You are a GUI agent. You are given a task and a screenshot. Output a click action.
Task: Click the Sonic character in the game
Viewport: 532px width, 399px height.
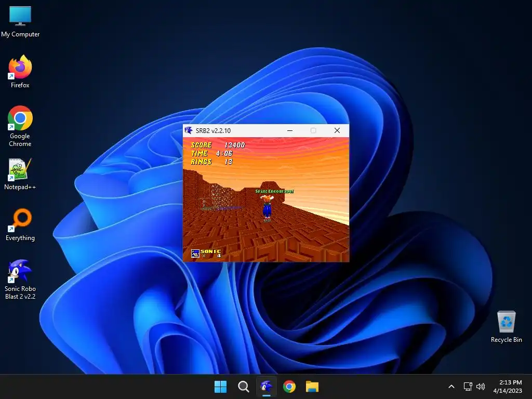268,208
